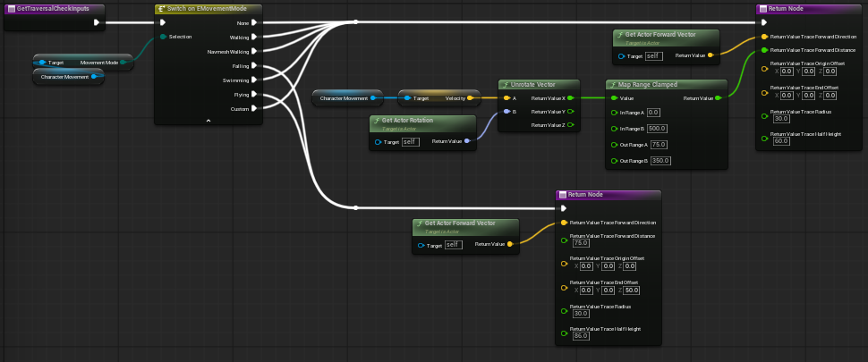Click the Walking exec output pin
This screenshot has height=362, width=868.
(x=254, y=37)
